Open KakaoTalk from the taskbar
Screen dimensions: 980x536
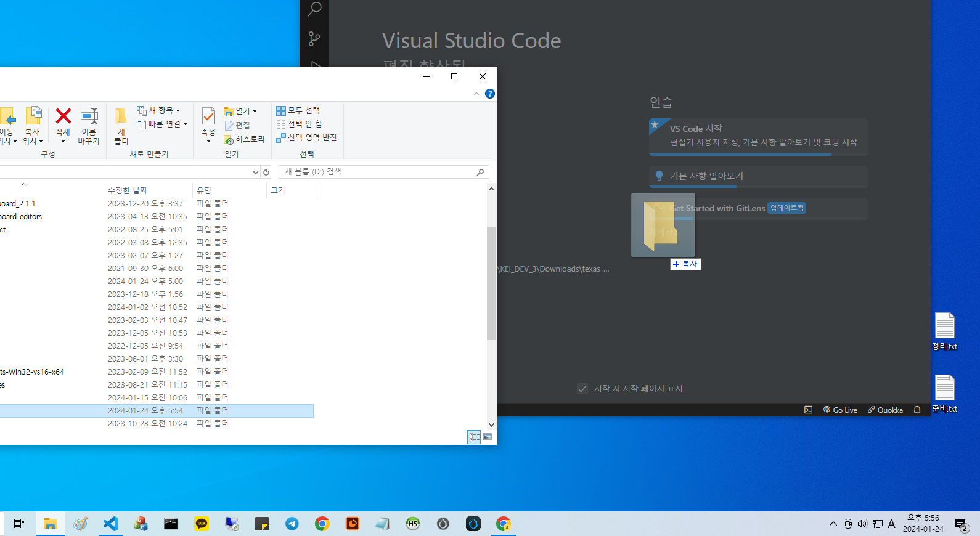(x=202, y=524)
